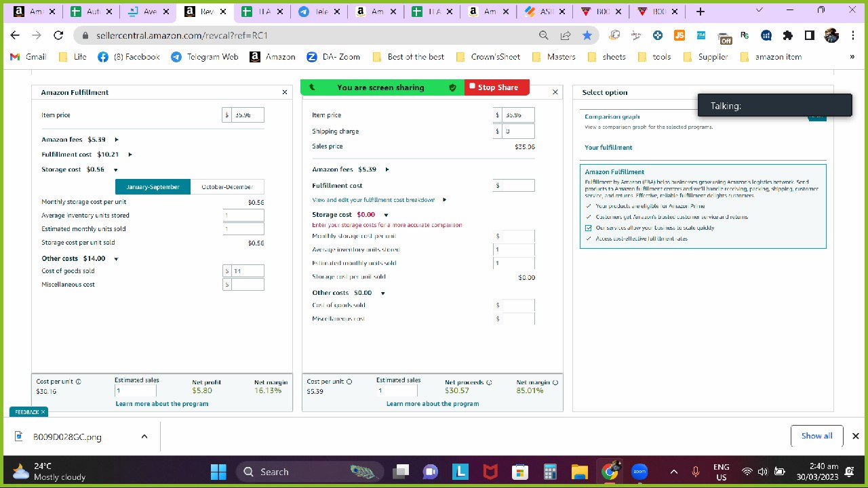Collapse Storage cost $0.56 section
This screenshot has width=868, height=488.
click(116, 169)
